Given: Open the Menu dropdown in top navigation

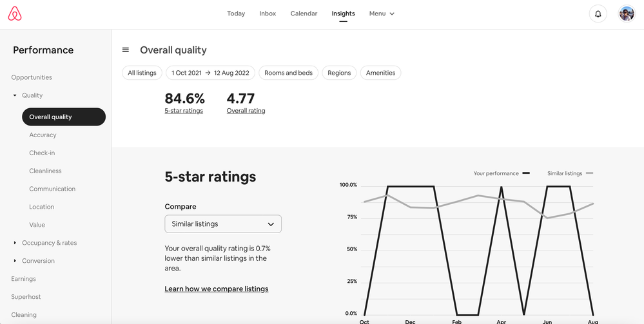Looking at the screenshot, I should (x=382, y=14).
